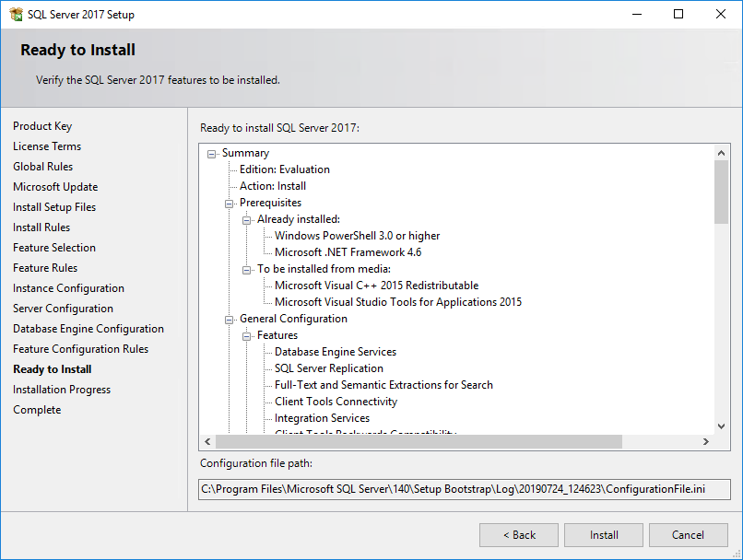Click the 'Configuration file path:' label
This screenshot has height=560, width=743.
(x=256, y=463)
